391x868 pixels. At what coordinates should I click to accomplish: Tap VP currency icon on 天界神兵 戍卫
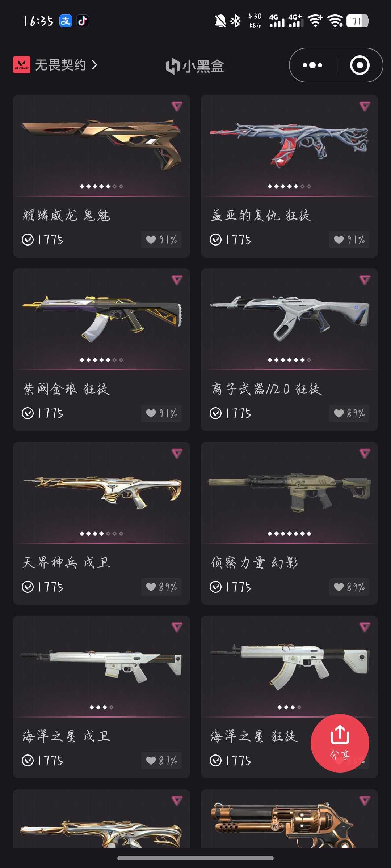click(x=28, y=587)
